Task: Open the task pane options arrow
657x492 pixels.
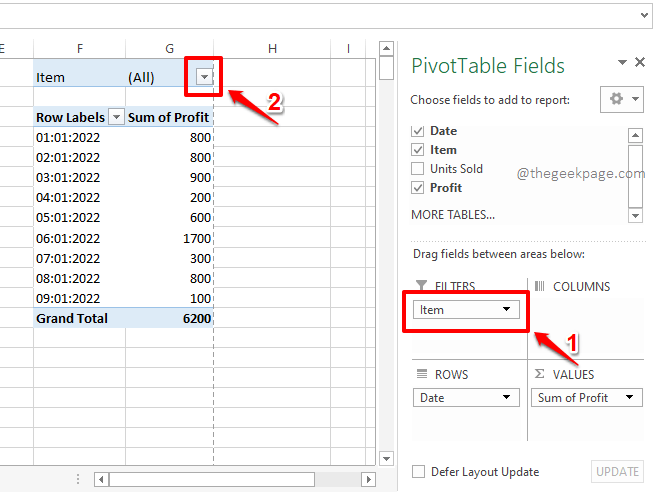Action: point(622,62)
